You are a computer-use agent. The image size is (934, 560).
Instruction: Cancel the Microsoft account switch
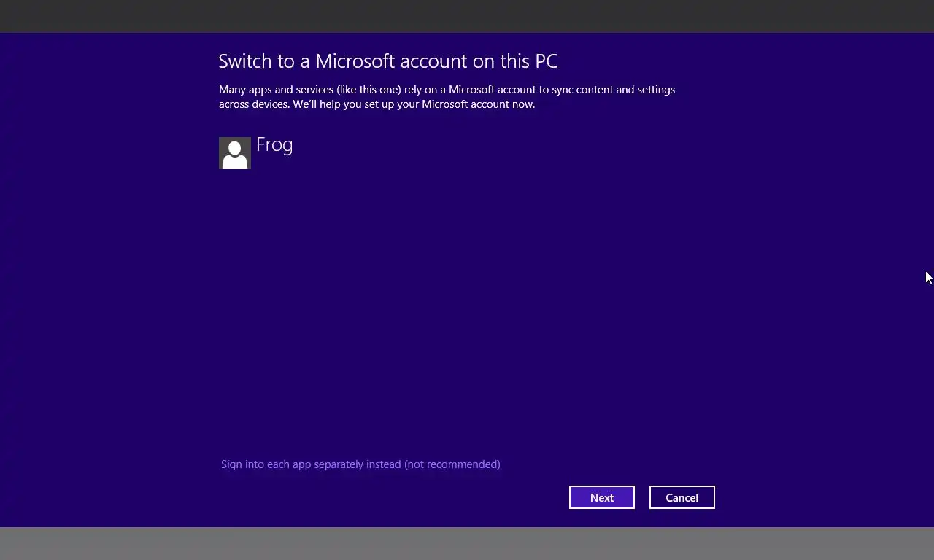(682, 497)
